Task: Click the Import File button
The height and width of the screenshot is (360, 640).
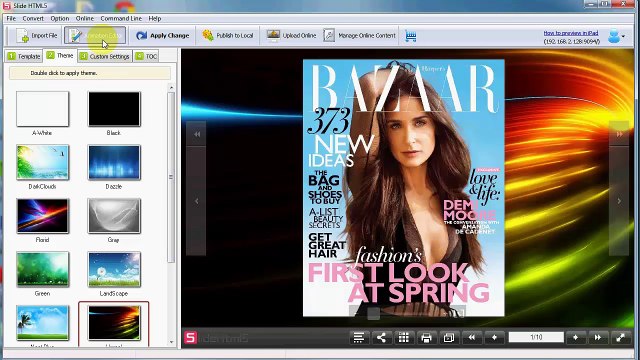Action: point(36,36)
